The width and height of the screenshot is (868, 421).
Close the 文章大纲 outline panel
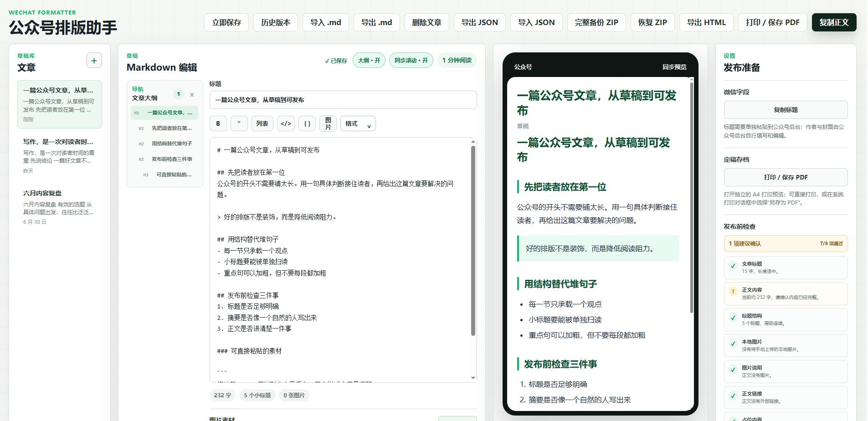pyautogui.click(x=192, y=95)
